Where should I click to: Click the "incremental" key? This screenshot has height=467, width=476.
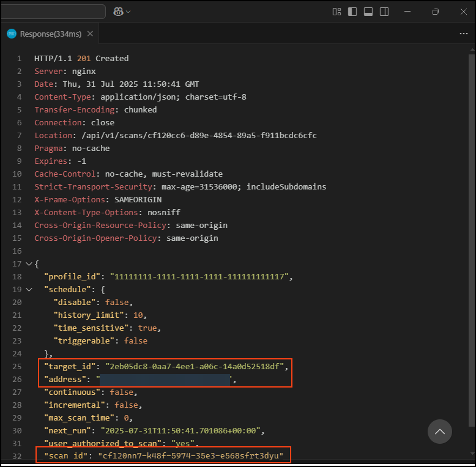pyautogui.click(x=75, y=405)
